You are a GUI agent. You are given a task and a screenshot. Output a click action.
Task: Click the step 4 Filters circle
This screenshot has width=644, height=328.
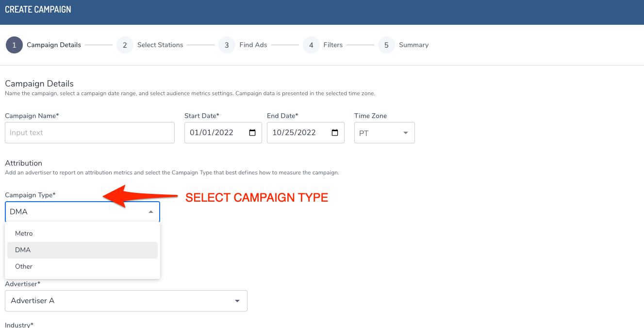pyautogui.click(x=311, y=45)
